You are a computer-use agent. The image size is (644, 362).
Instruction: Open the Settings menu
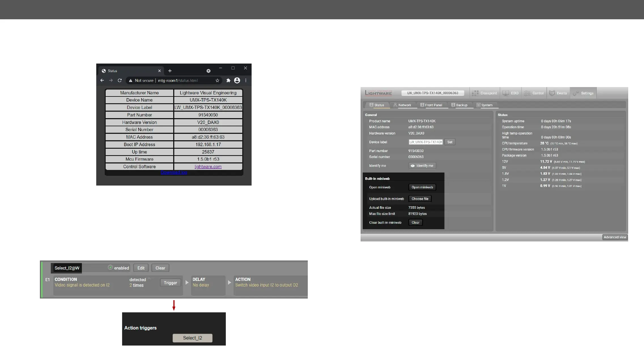tap(583, 93)
